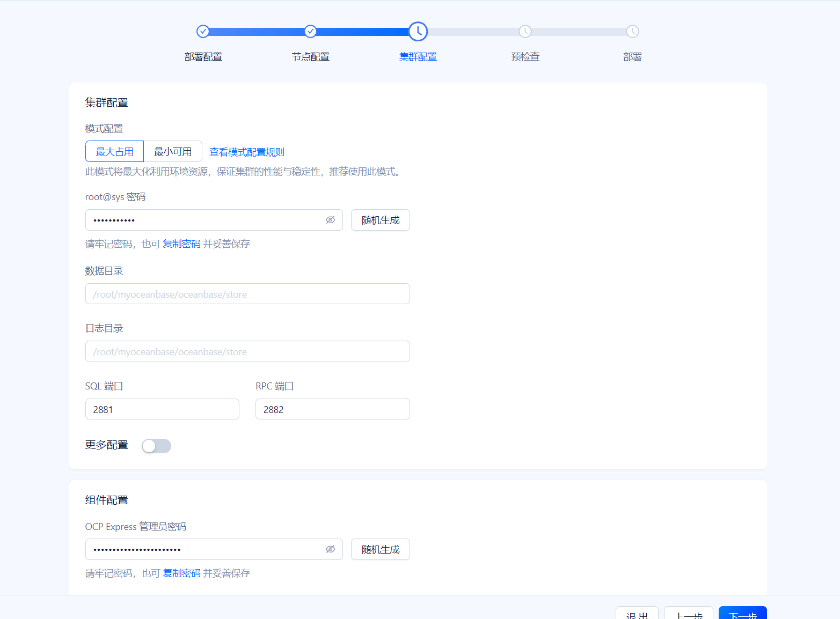Click the SQL 端口 field showing 2881
Image resolution: width=840 pixels, height=619 pixels.
point(162,409)
